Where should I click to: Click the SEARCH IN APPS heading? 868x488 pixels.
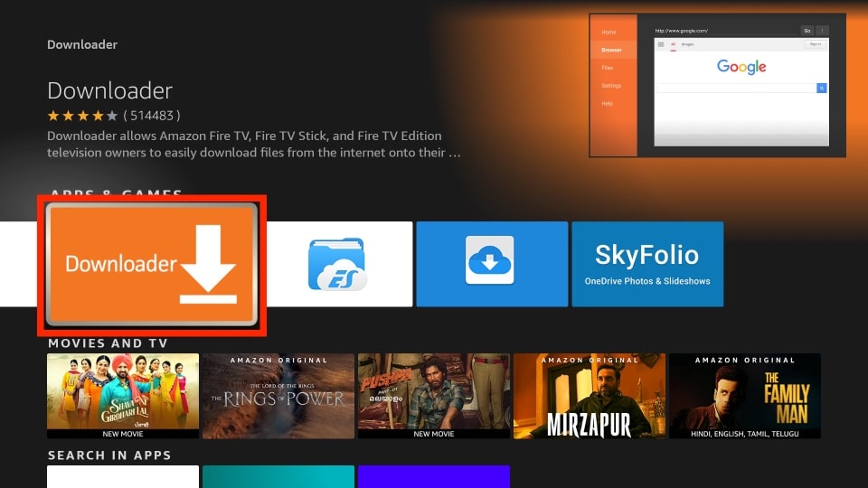109,455
